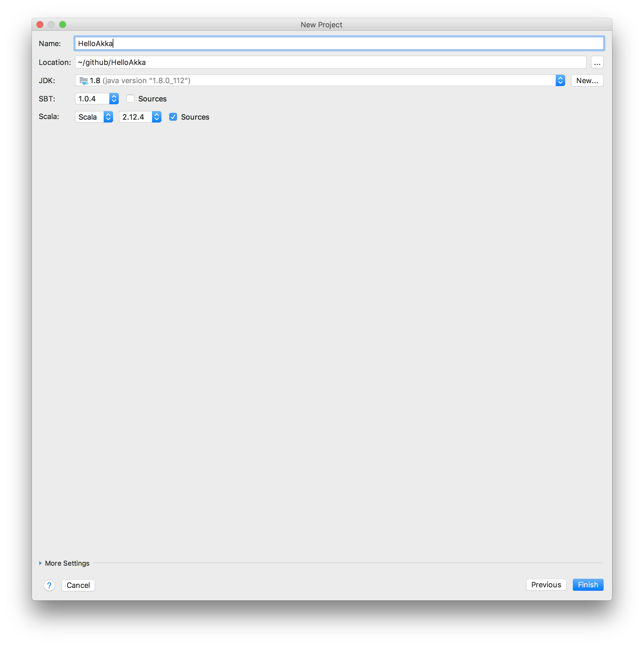
Task: Select the HelloAkka name input field
Action: coord(339,43)
